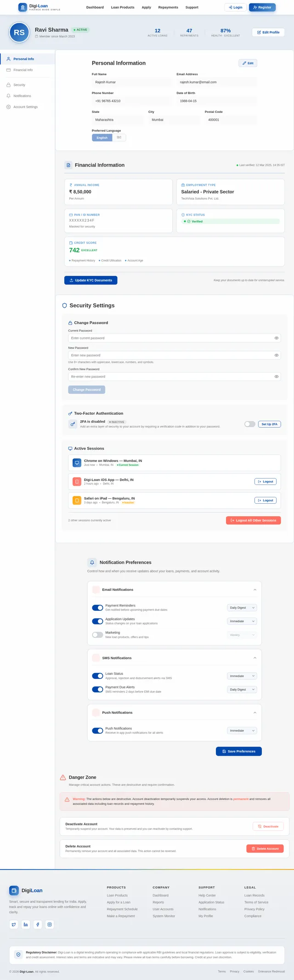This screenshot has width=294, height=980.
Task: Toggle Loan Status SMS switch
Action: [x=97, y=676]
